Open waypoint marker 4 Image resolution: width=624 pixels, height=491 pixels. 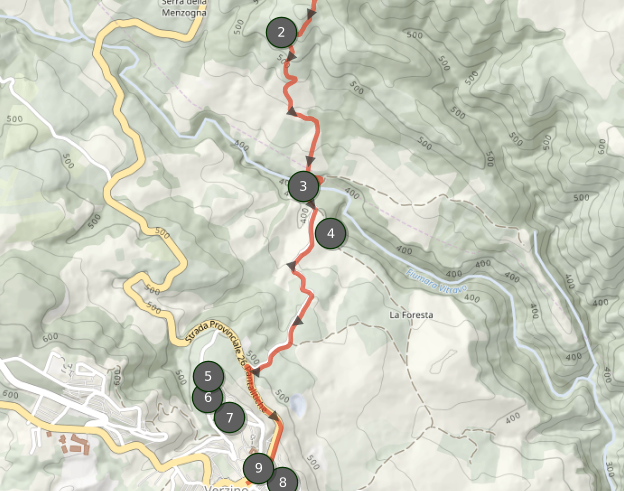(x=331, y=233)
